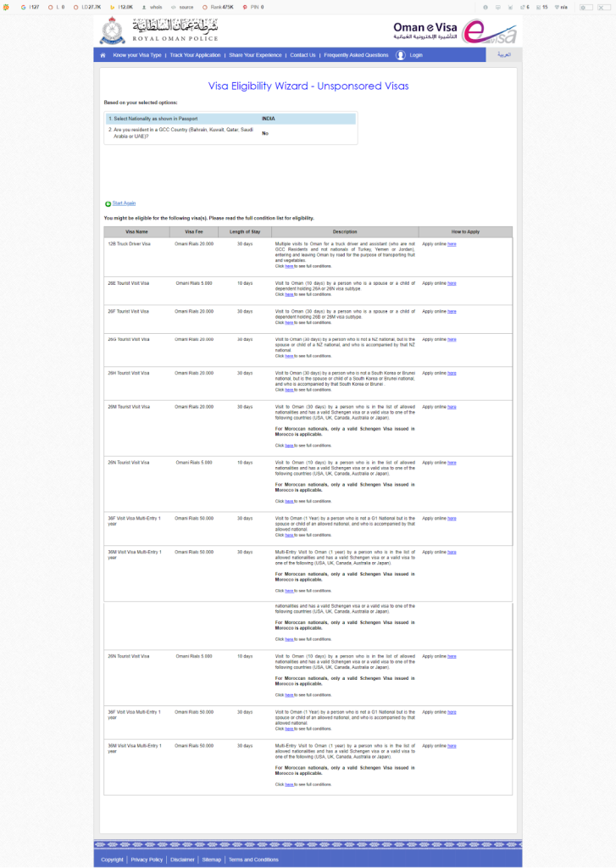Open Copyright footer link

[113, 860]
